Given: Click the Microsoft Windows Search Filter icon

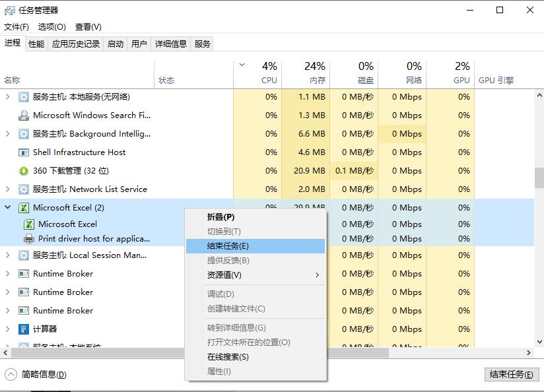Looking at the screenshot, I should coord(23,115).
